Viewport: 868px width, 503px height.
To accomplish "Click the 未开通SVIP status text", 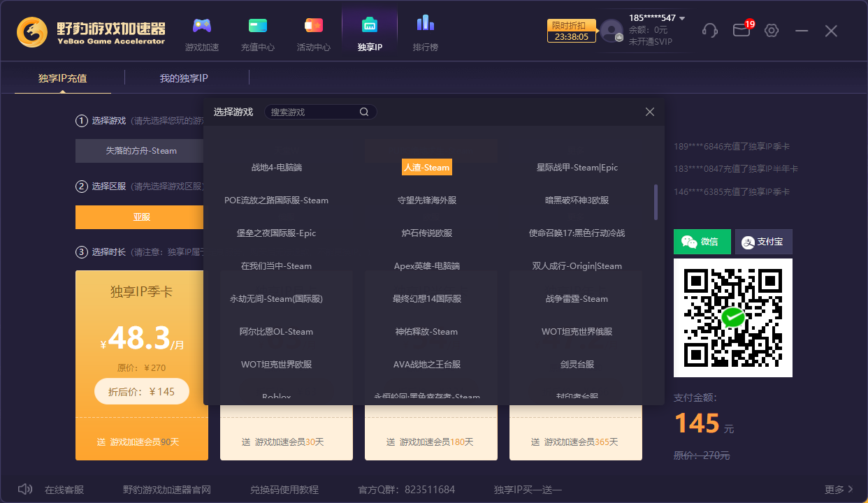I will (x=650, y=42).
